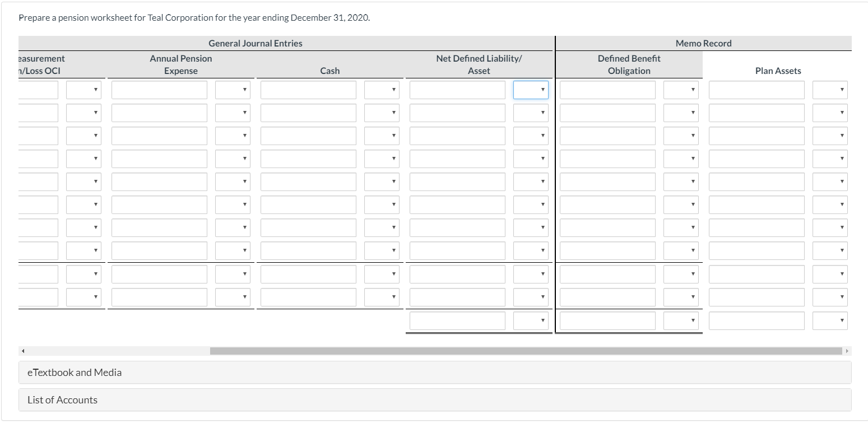Open the highlighted Net Defined Liability dropdown
This screenshot has width=868, height=423.
coord(530,90)
